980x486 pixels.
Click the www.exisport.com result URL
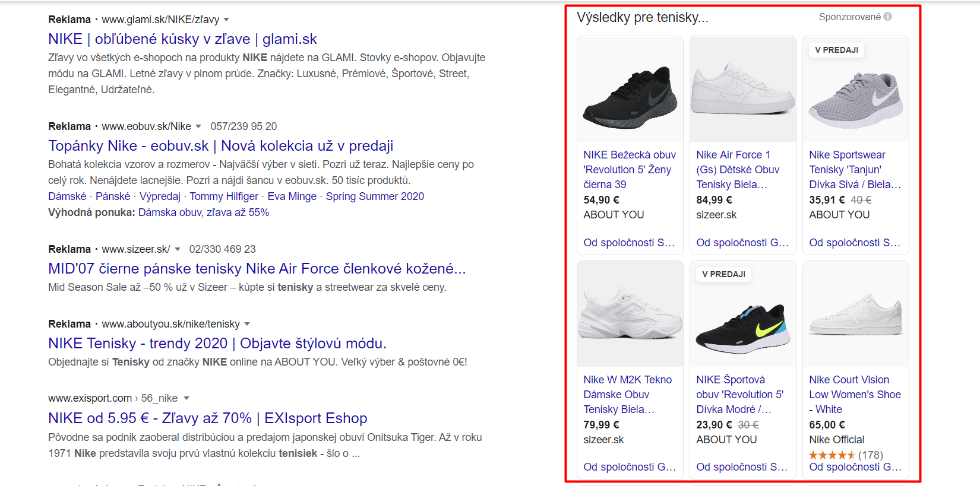click(x=113, y=398)
